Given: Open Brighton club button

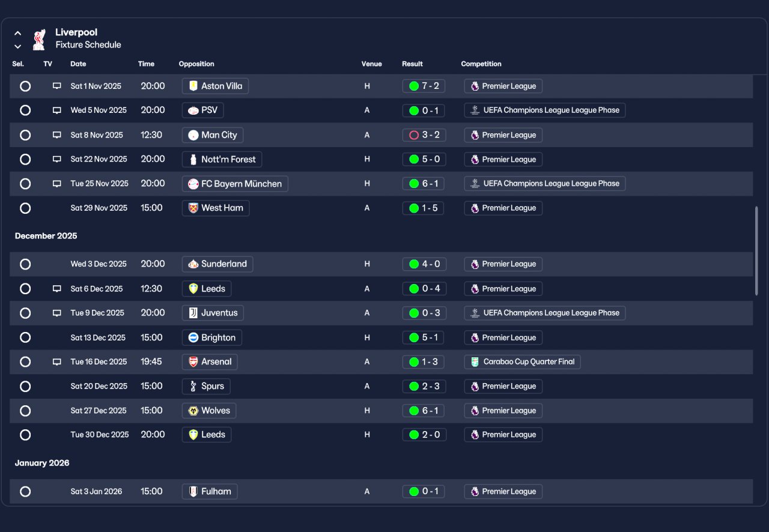Looking at the screenshot, I should pos(212,337).
